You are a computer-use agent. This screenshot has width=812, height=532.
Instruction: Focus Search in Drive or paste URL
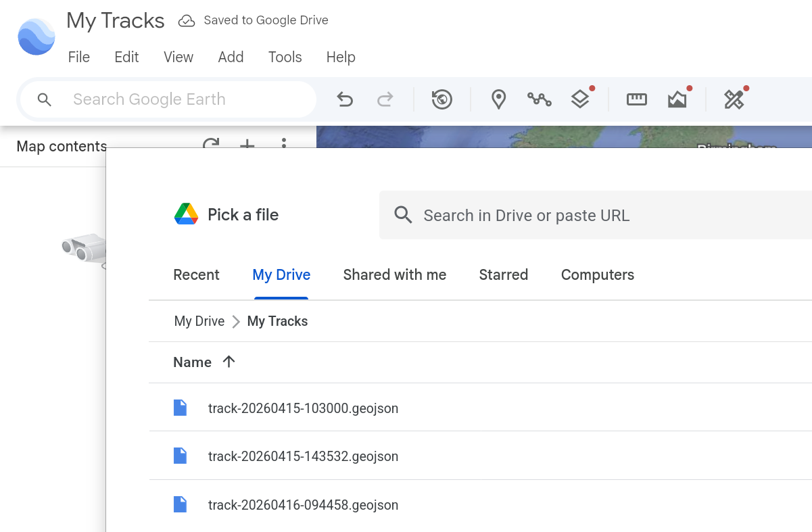pos(595,216)
